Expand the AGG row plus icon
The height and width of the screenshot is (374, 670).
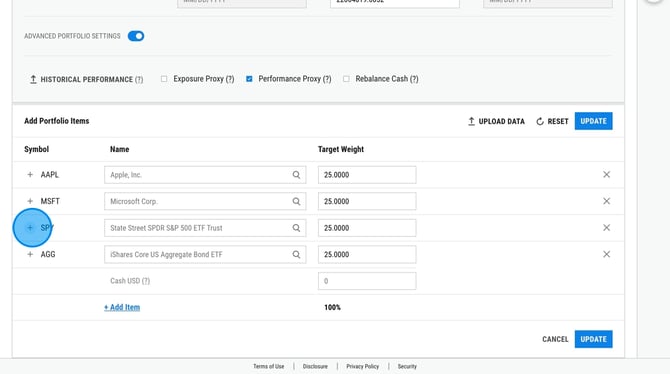pos(30,254)
